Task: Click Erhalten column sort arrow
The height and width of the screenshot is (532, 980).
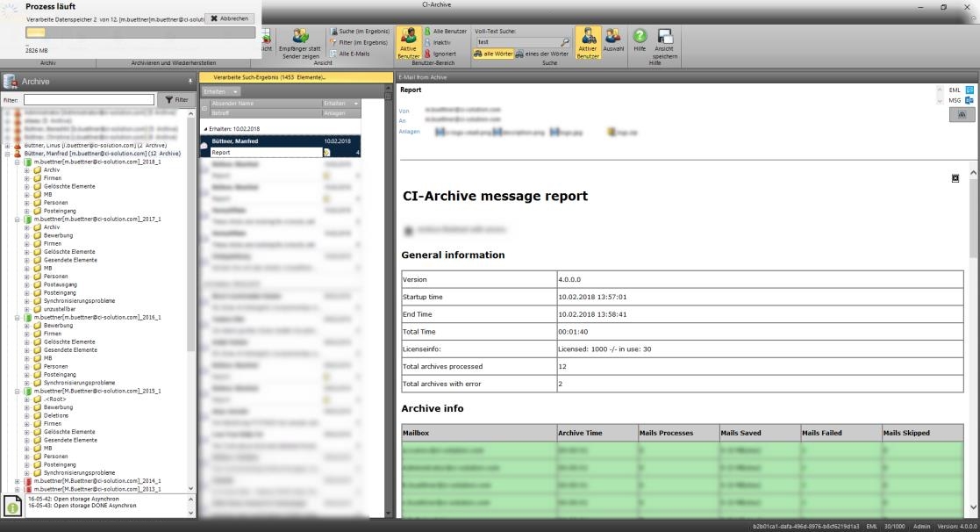Action: pos(355,104)
